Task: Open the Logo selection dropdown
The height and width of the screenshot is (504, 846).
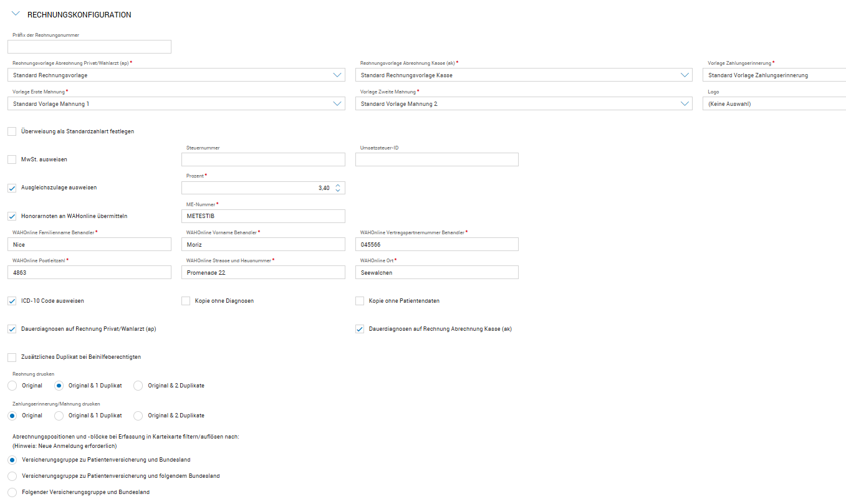Action: click(x=773, y=104)
